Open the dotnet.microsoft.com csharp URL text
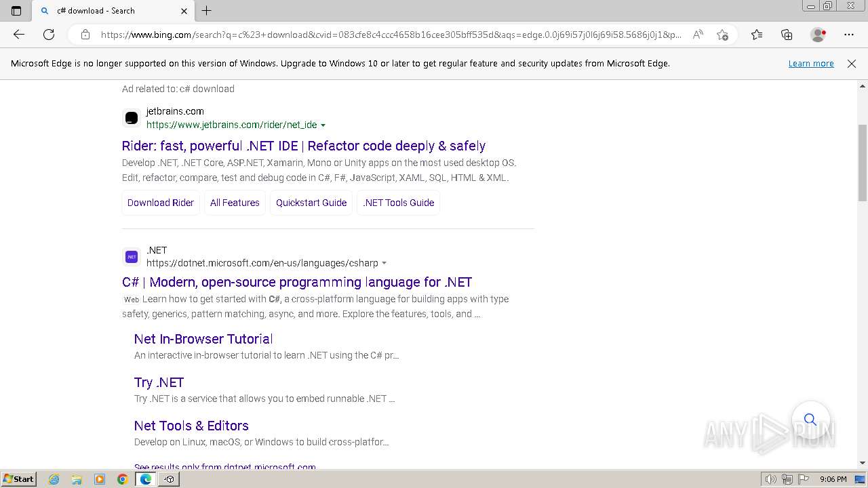Viewport: 868px width, 488px height. (262, 263)
